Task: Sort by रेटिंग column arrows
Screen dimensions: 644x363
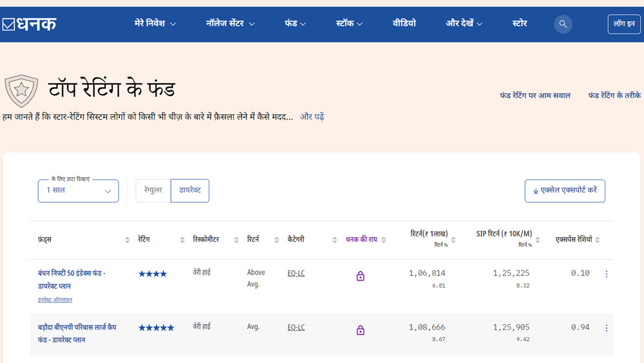Action: 182,240
